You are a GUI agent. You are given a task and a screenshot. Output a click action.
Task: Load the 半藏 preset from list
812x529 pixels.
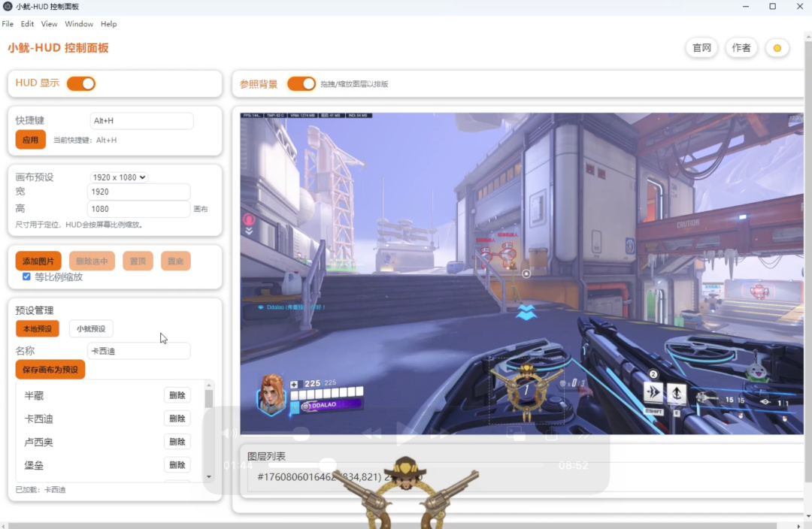coord(34,395)
